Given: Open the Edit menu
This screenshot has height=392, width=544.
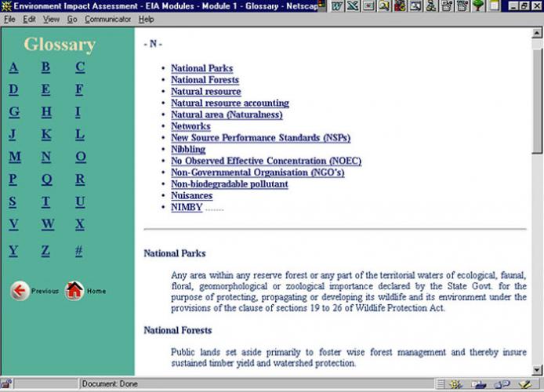Looking at the screenshot, I should tap(29, 20).
